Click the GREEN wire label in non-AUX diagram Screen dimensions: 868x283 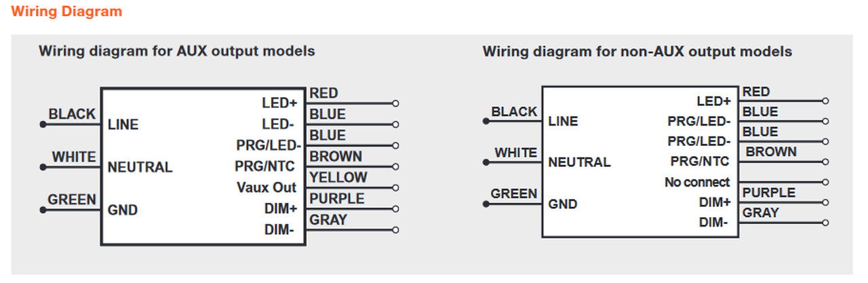point(513,193)
